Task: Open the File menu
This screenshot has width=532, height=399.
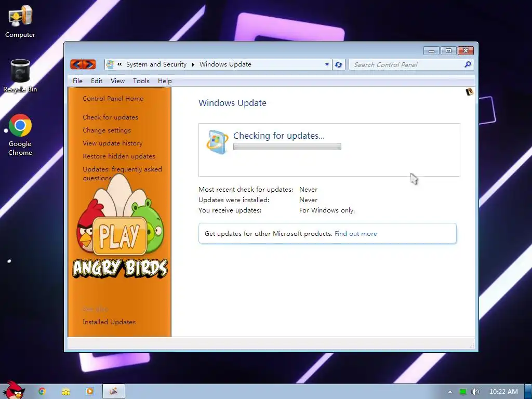Action: (x=77, y=81)
